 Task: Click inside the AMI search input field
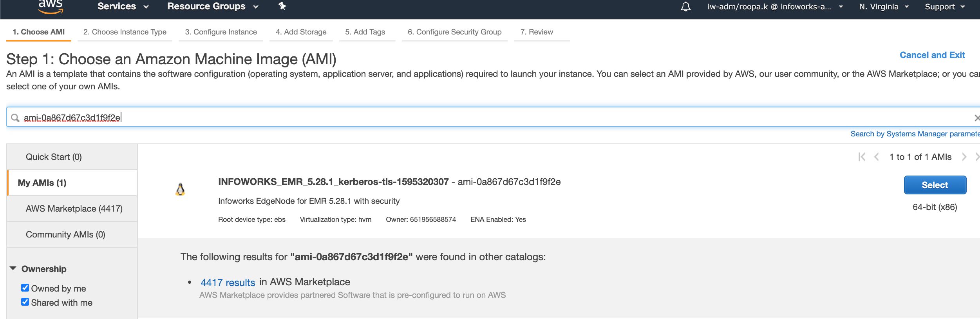470,118
